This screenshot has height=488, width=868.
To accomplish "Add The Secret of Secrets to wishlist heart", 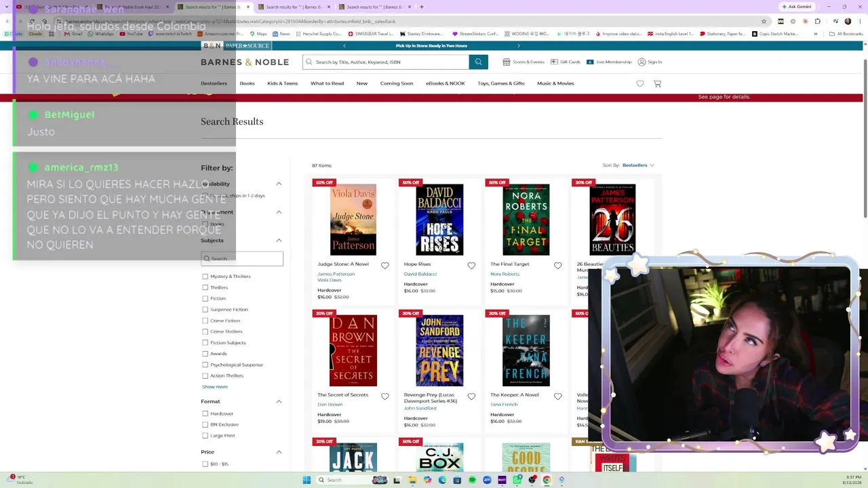I will pyautogui.click(x=384, y=396).
